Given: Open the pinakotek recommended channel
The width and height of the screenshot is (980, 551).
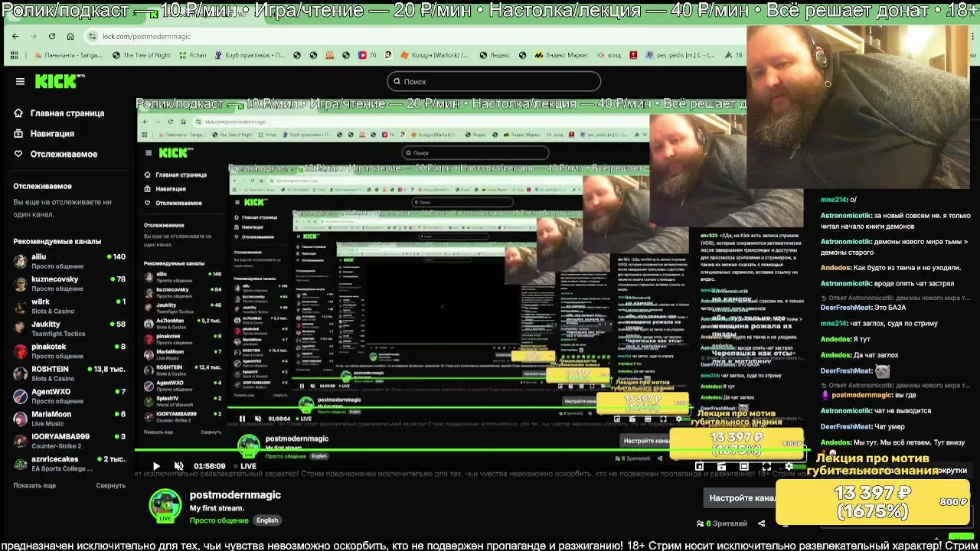Looking at the screenshot, I should point(69,350).
